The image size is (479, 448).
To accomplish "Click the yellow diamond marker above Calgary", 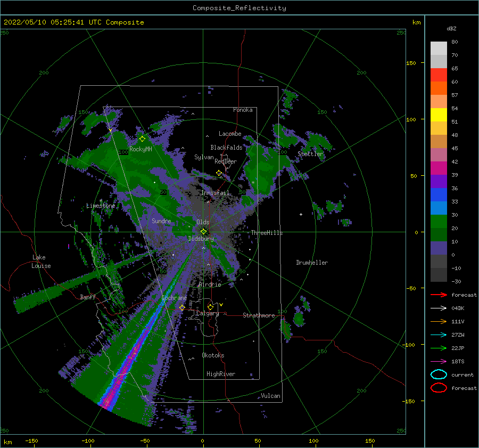I will click(210, 307).
